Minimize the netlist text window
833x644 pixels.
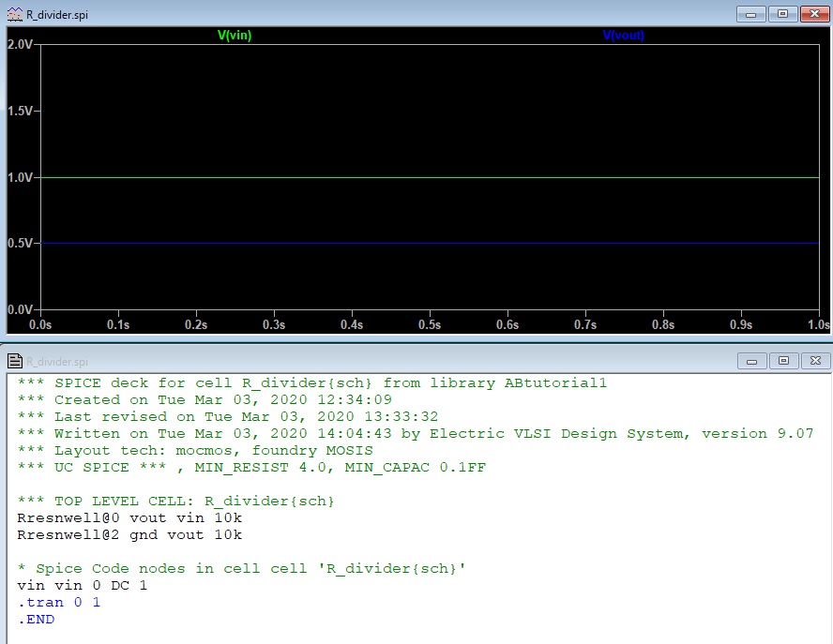coord(750,360)
